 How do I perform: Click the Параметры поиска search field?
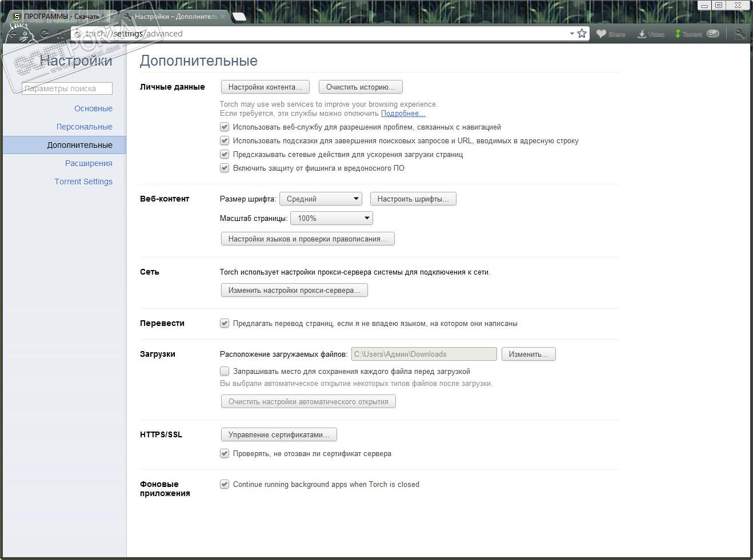click(x=67, y=88)
